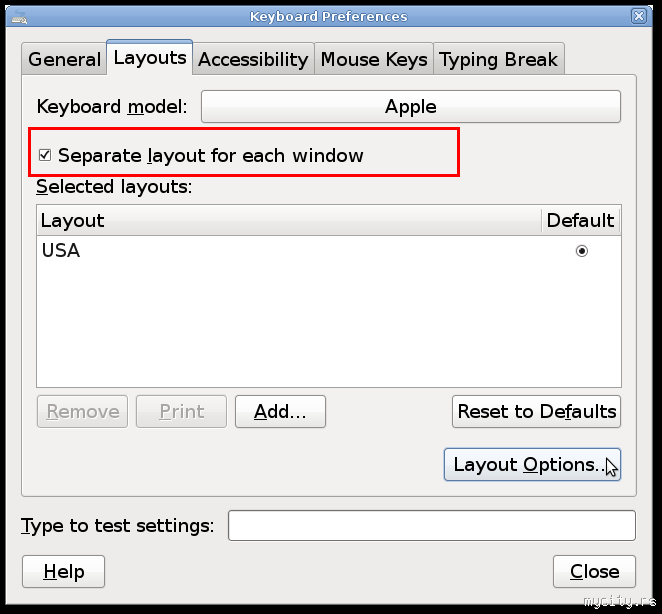Focus the Type to test settings field
Image resolution: width=662 pixels, height=614 pixels.
[431, 525]
